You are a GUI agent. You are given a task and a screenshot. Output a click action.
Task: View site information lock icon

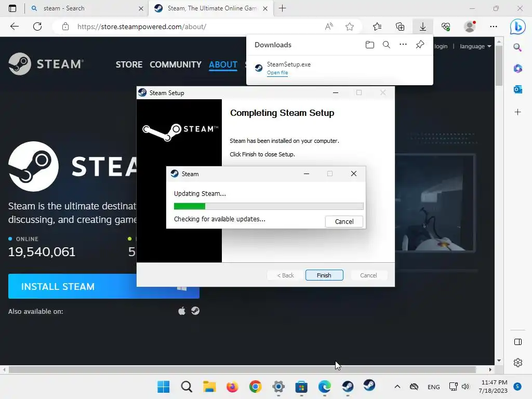65,26
